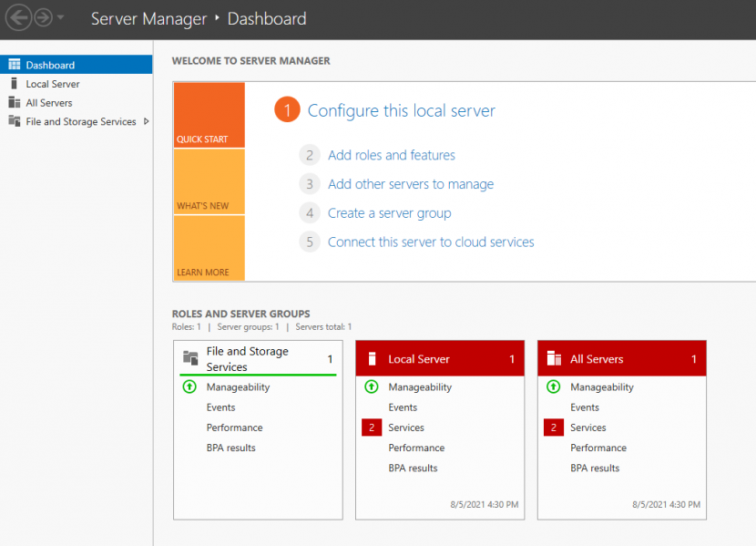Select the Dashboard icon in sidebar
This screenshot has height=546, width=756.
13,64
